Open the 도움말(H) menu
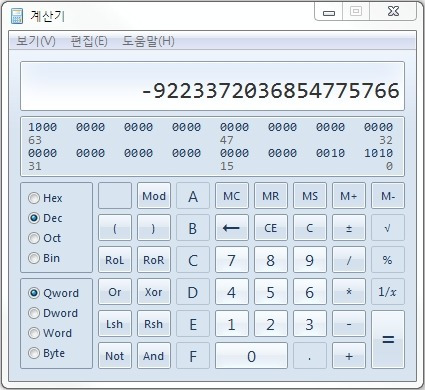This screenshot has width=425, height=390. (x=148, y=41)
